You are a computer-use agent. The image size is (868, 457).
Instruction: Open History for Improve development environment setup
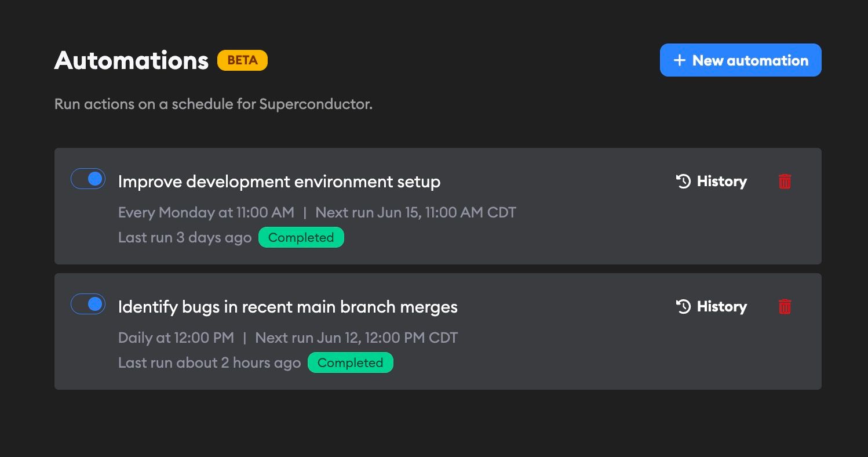712,182
